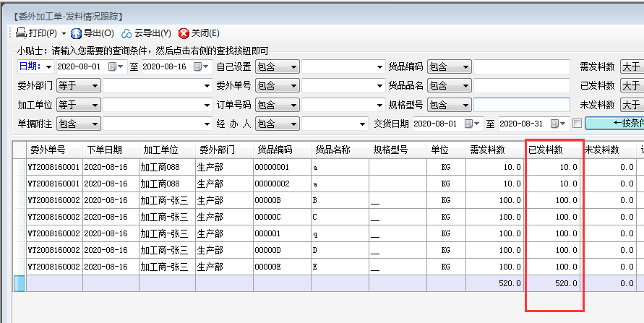The height and width of the screenshot is (323, 644).
Task: Select row with 货品编码 00000B
Action: 282,200
